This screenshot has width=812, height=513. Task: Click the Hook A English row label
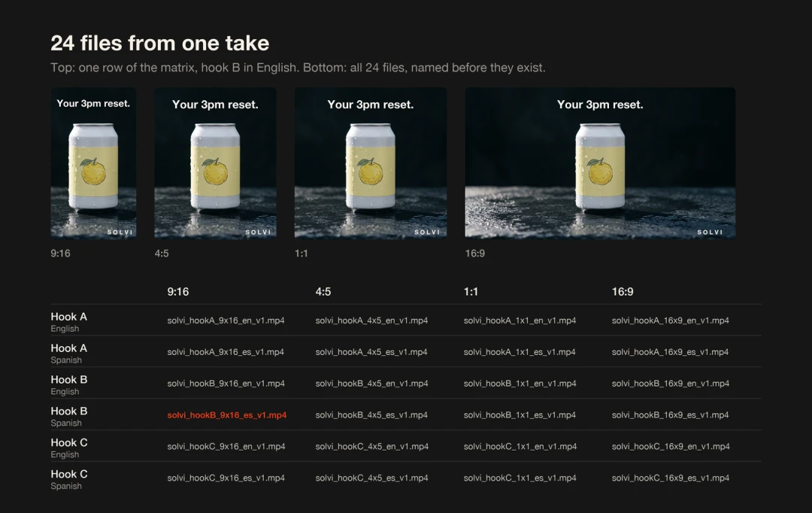69,322
